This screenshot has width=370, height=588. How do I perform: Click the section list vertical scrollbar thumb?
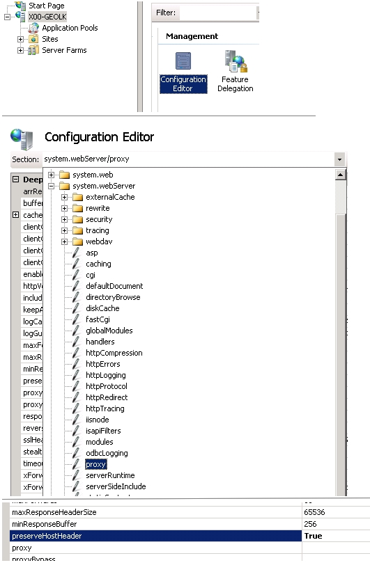(341, 354)
